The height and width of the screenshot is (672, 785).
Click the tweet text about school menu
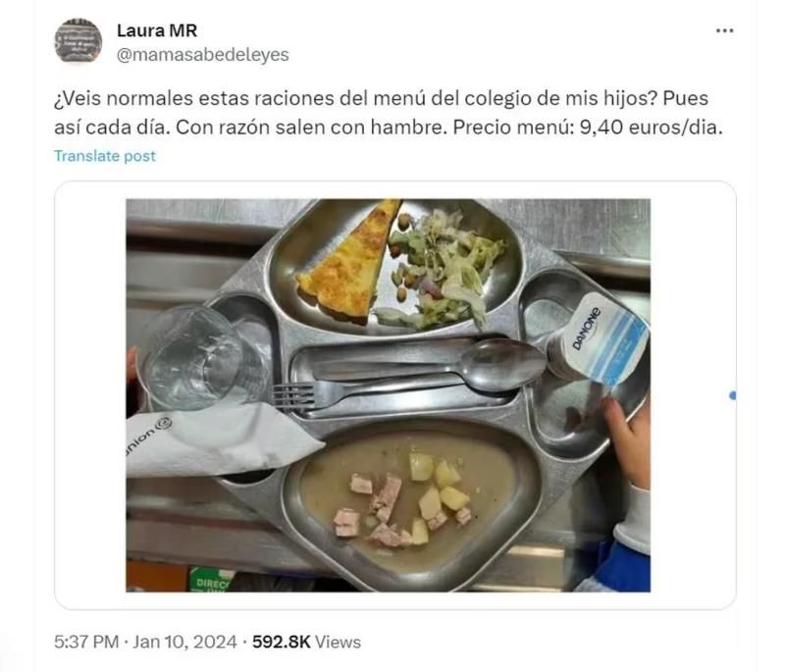pos(388,113)
